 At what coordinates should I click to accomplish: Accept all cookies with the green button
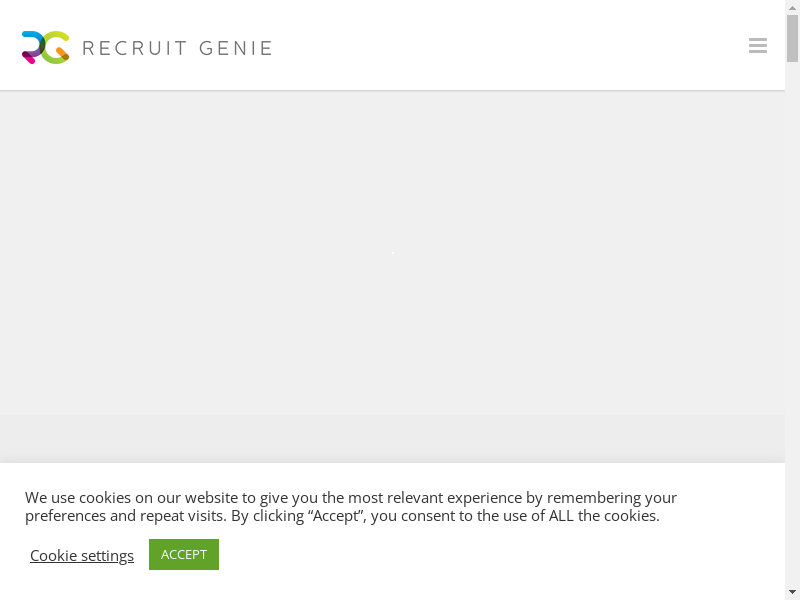[x=184, y=554]
